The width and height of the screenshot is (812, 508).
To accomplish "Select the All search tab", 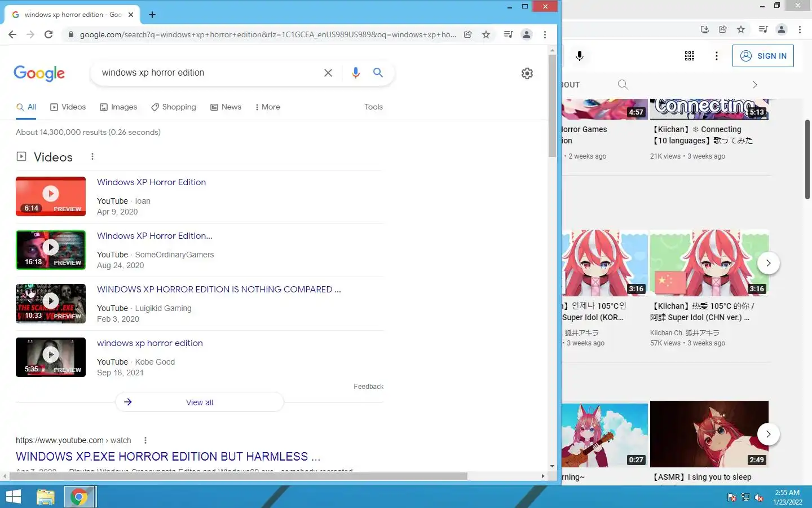I will tap(26, 107).
